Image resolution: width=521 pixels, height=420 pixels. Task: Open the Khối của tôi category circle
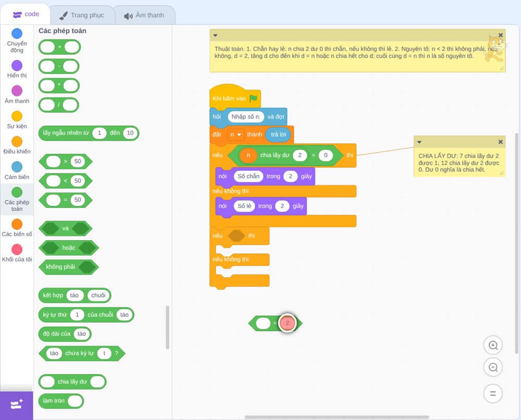tap(17, 249)
